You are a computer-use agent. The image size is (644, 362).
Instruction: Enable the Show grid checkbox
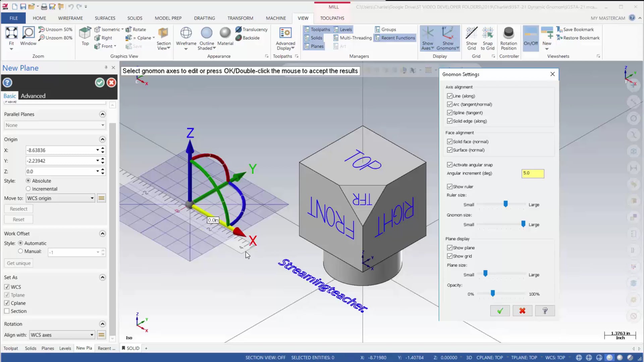(x=450, y=256)
